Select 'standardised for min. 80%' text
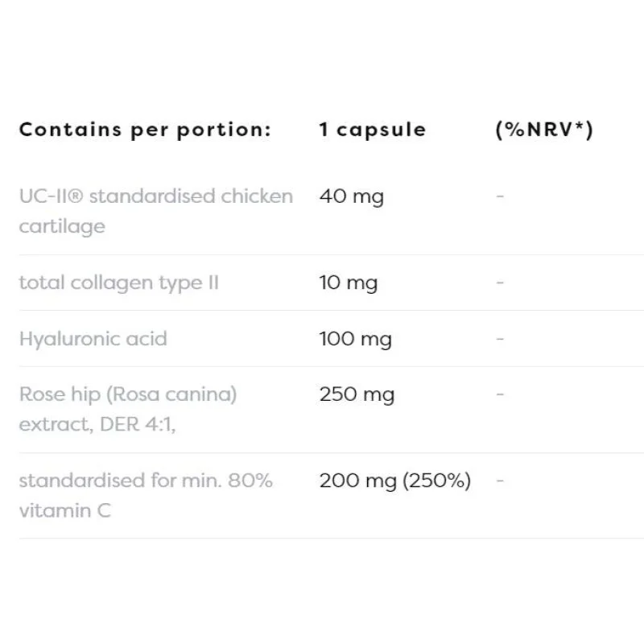The image size is (644, 644). pos(146,481)
